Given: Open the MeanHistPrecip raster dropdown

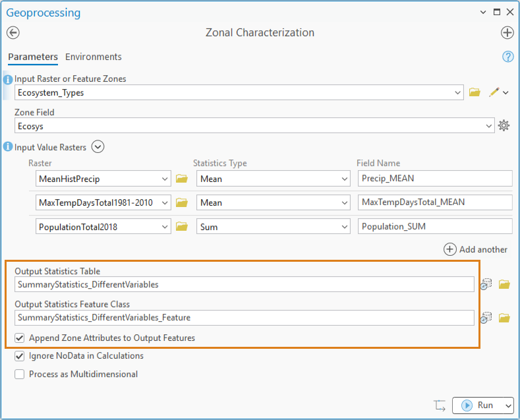Looking at the screenshot, I should [x=165, y=179].
